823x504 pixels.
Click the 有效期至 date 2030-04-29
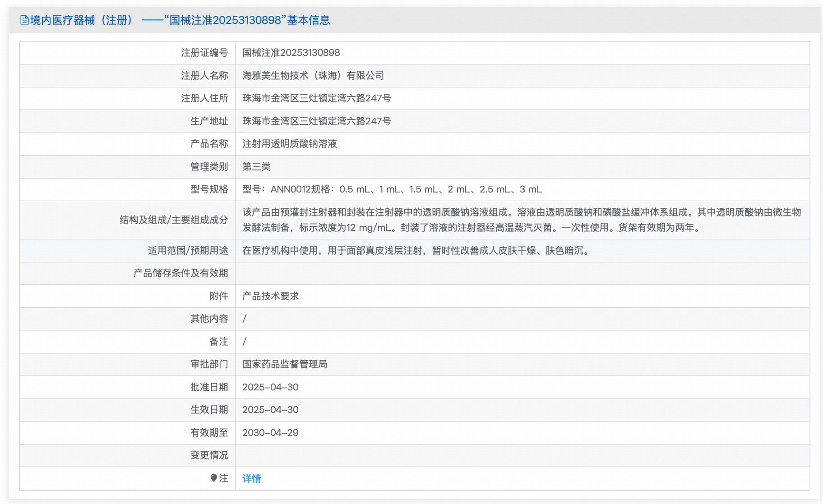pos(270,433)
